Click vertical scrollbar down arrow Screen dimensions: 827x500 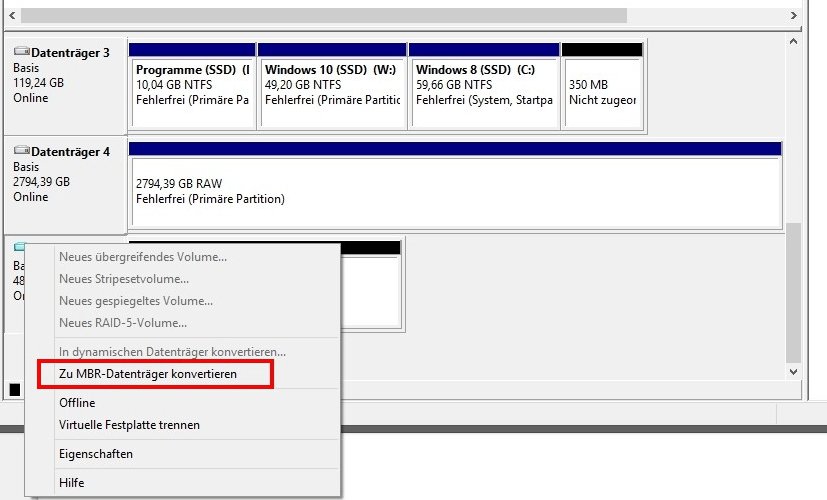coord(793,372)
